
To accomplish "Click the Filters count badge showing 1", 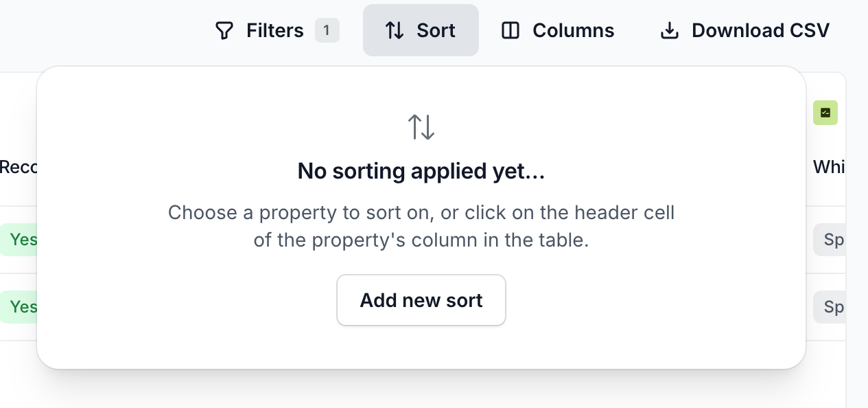I will pyautogui.click(x=327, y=31).
